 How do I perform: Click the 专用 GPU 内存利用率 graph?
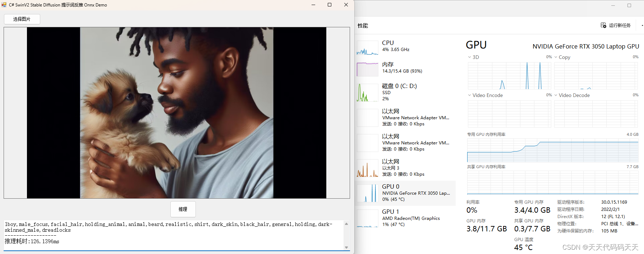(x=553, y=150)
